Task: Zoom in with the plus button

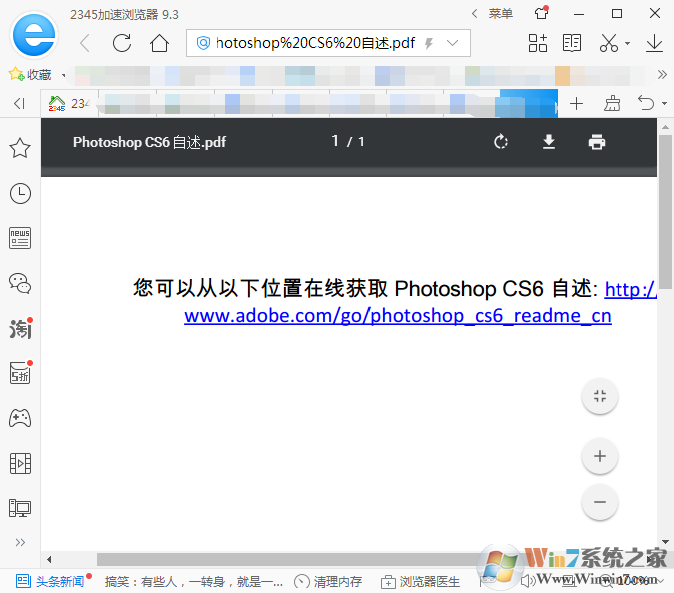Action: [600, 457]
